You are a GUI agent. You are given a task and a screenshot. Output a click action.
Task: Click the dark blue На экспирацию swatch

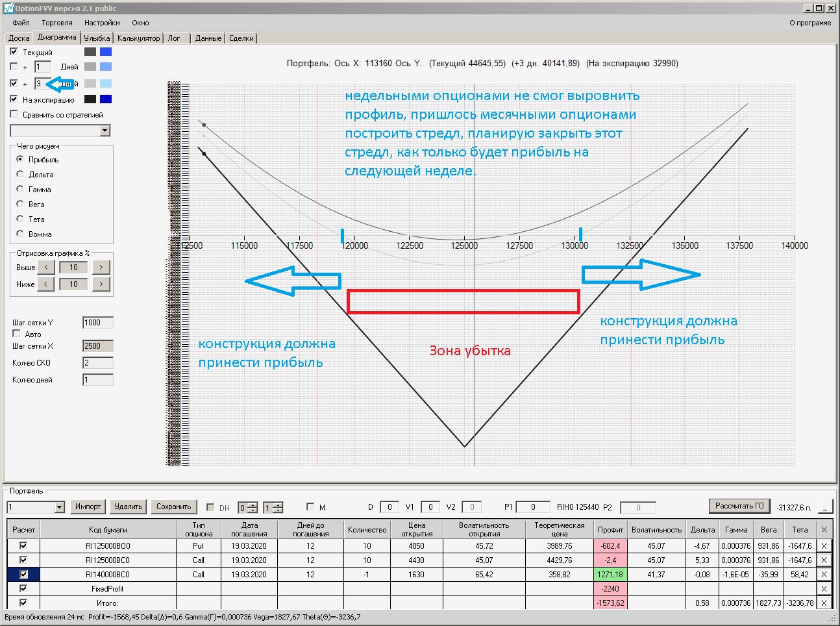[x=106, y=99]
